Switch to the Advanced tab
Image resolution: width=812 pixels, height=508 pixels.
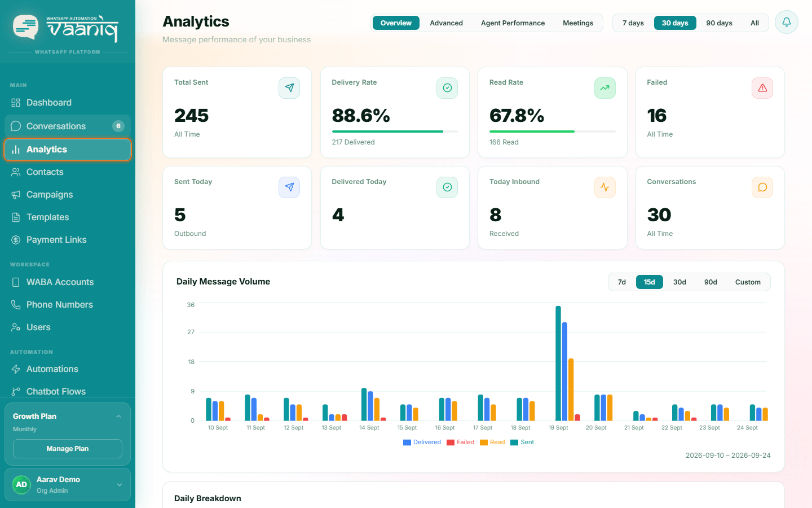[446, 23]
